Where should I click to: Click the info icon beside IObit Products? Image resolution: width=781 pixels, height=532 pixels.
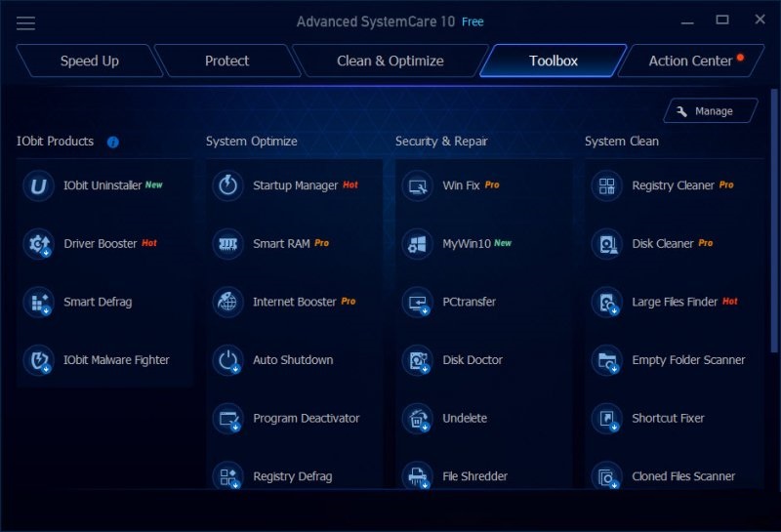pyautogui.click(x=113, y=143)
